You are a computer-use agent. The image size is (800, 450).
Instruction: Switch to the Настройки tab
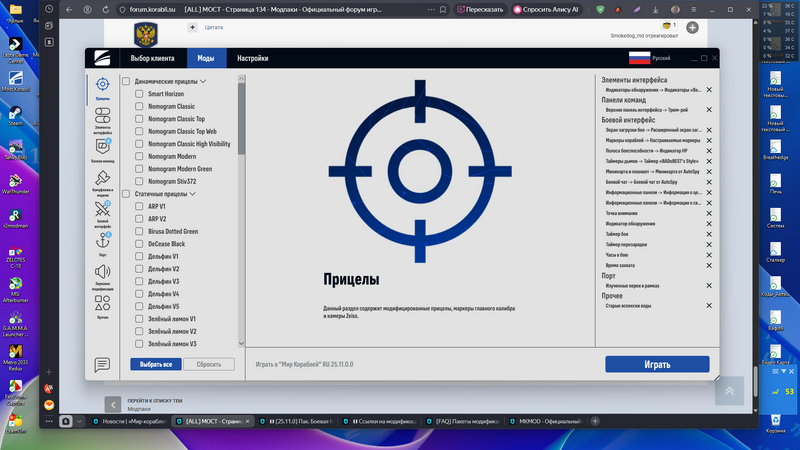252,59
